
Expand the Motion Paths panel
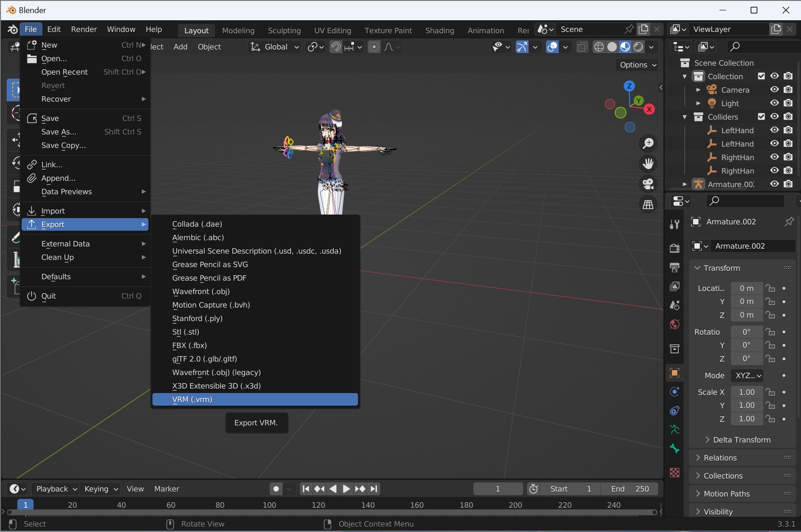point(742,494)
